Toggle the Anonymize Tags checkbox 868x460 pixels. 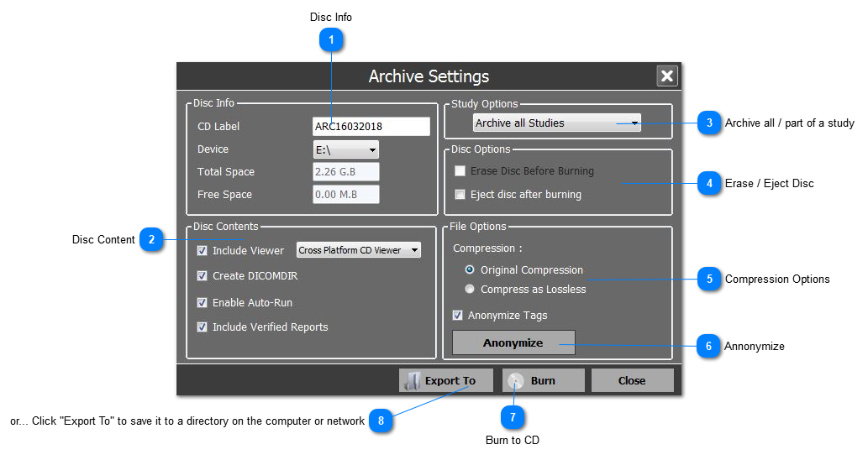pos(457,315)
